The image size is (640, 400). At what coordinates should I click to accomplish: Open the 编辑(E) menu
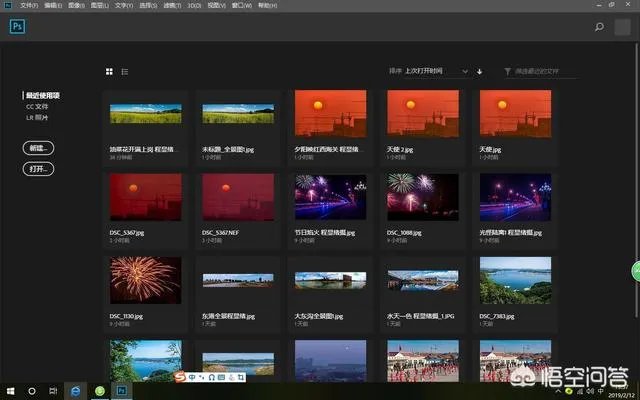53,5
